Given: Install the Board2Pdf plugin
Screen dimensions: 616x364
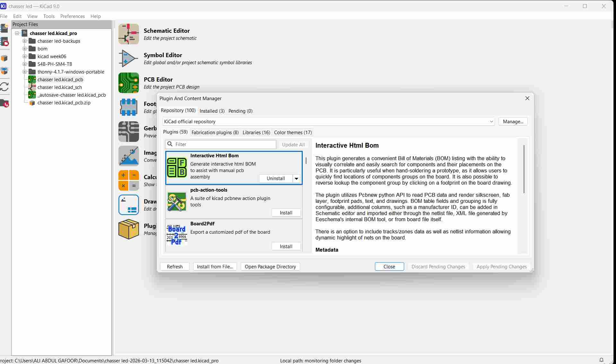Looking at the screenshot, I should [x=286, y=247].
